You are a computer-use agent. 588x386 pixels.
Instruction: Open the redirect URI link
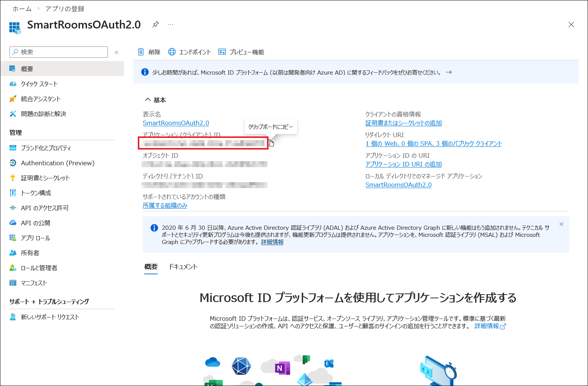(433, 144)
